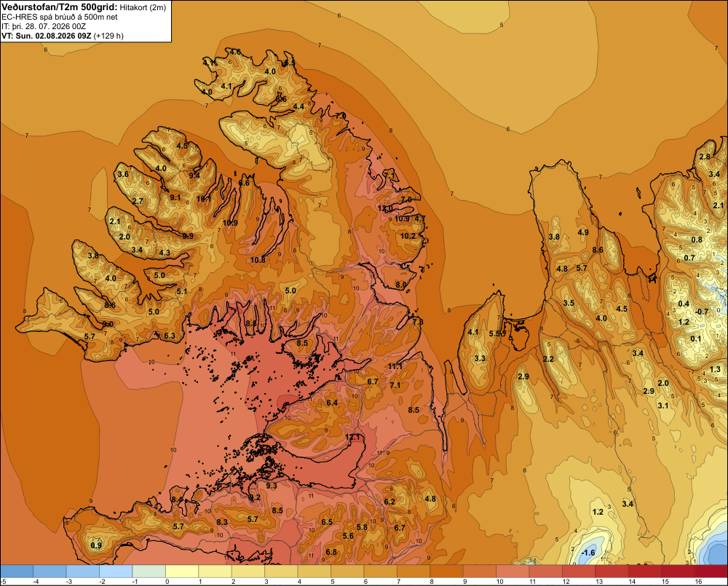Viewport: 728px width, 586px height.
Task: Click the '4.6' temperature value
Action: click(235, 52)
